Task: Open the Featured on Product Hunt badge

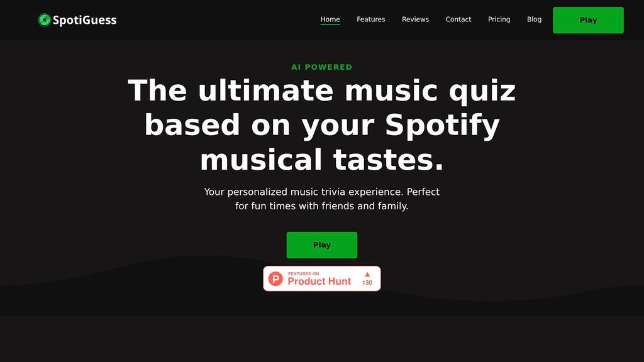Action: point(322,278)
